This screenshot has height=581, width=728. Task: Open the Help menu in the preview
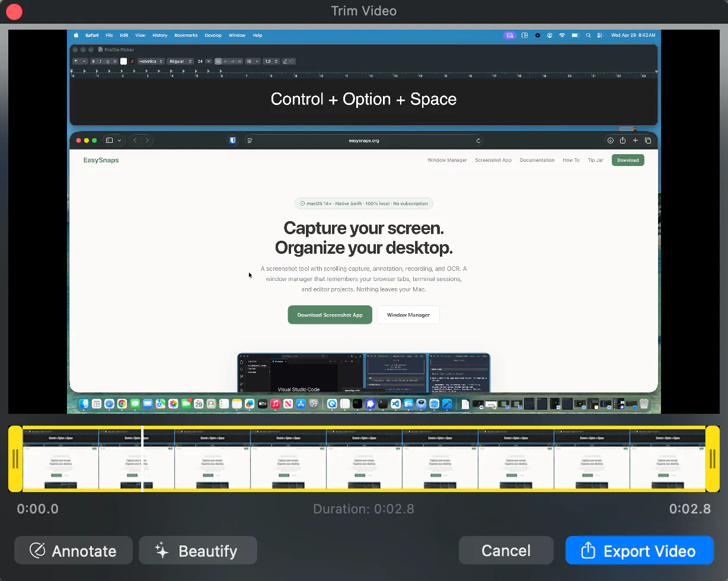[257, 36]
